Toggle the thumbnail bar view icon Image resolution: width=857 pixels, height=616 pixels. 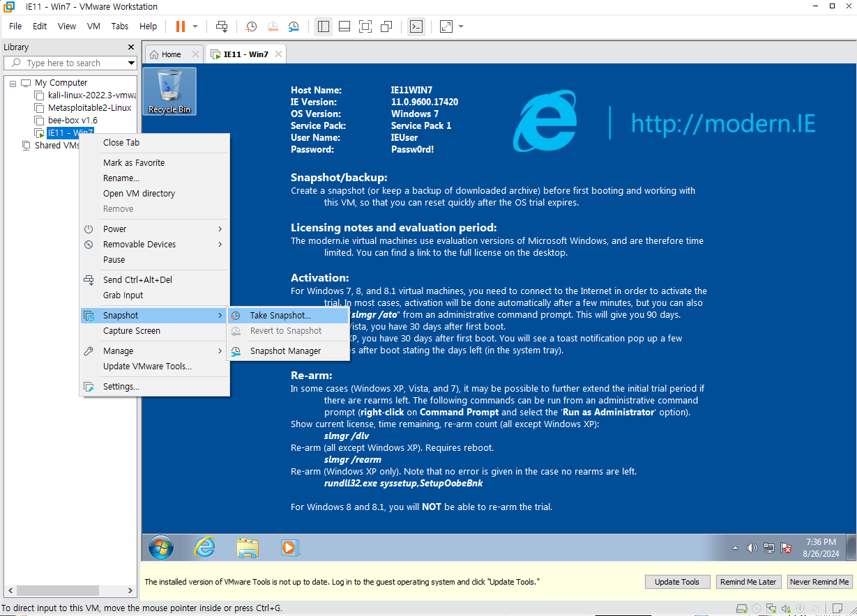coord(344,26)
